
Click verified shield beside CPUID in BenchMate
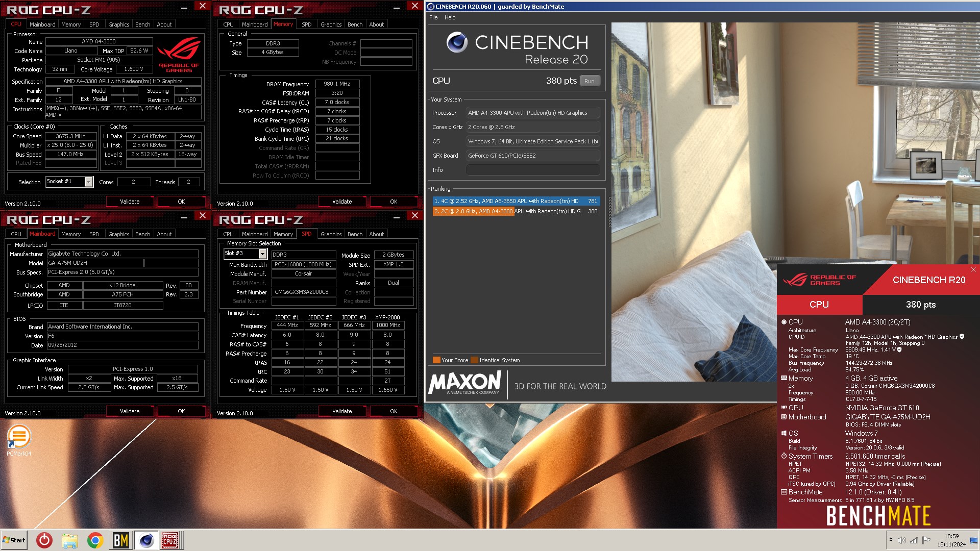[962, 337]
